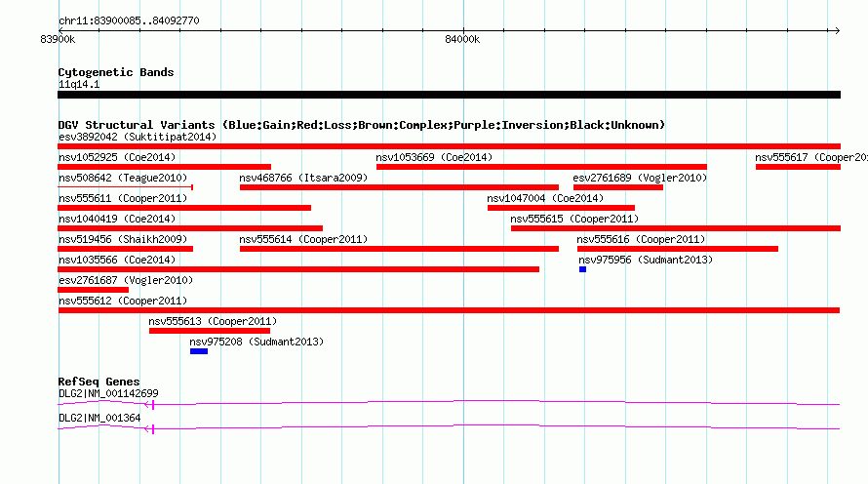Viewport: 868px width, 484px height.
Task: Select the black 11q14.1 cytogenetic band bar
Action: 449,95
